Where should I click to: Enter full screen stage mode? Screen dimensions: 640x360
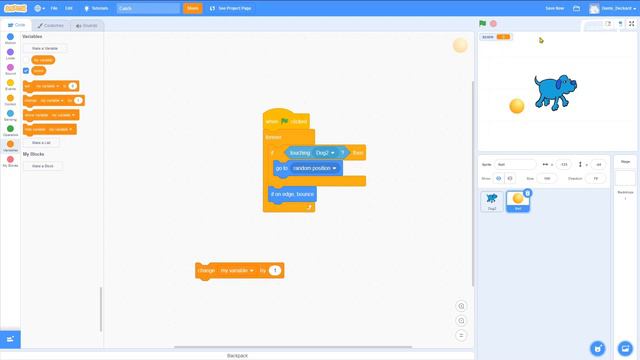click(631, 24)
